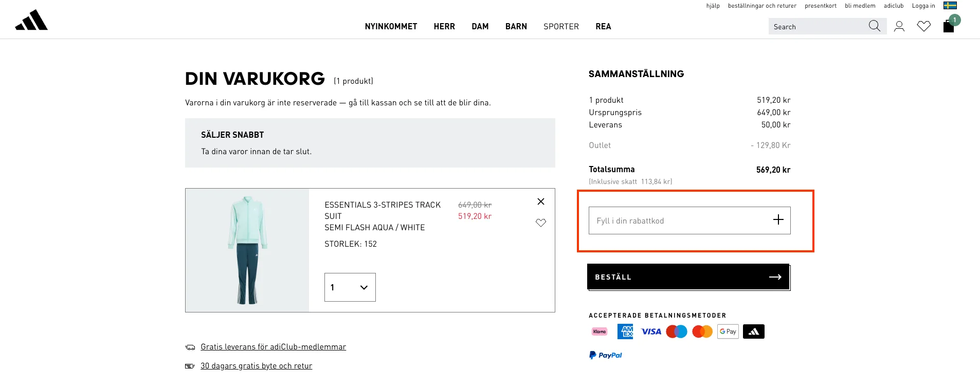Click the BESTÄLL checkout button
Viewport: 980px width, 387px height.
688,277
